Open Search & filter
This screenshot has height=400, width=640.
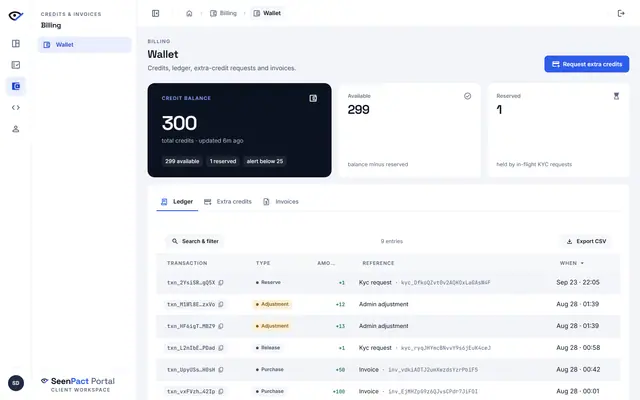(x=195, y=241)
